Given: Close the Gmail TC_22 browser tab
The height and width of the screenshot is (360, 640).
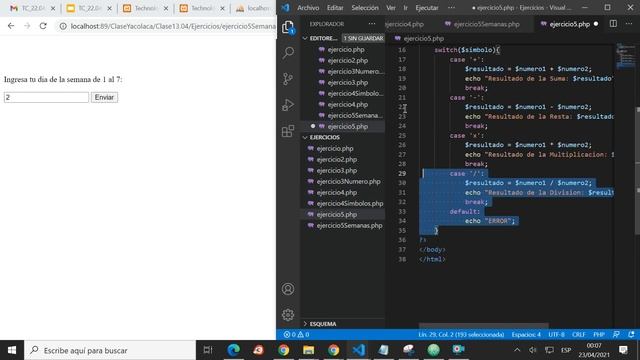Looking at the screenshot, I should tap(53, 8).
